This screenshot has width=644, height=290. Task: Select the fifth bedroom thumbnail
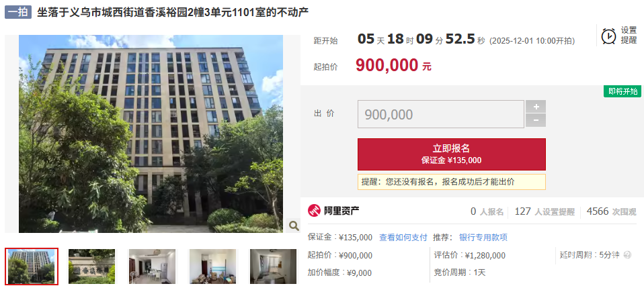273,267
